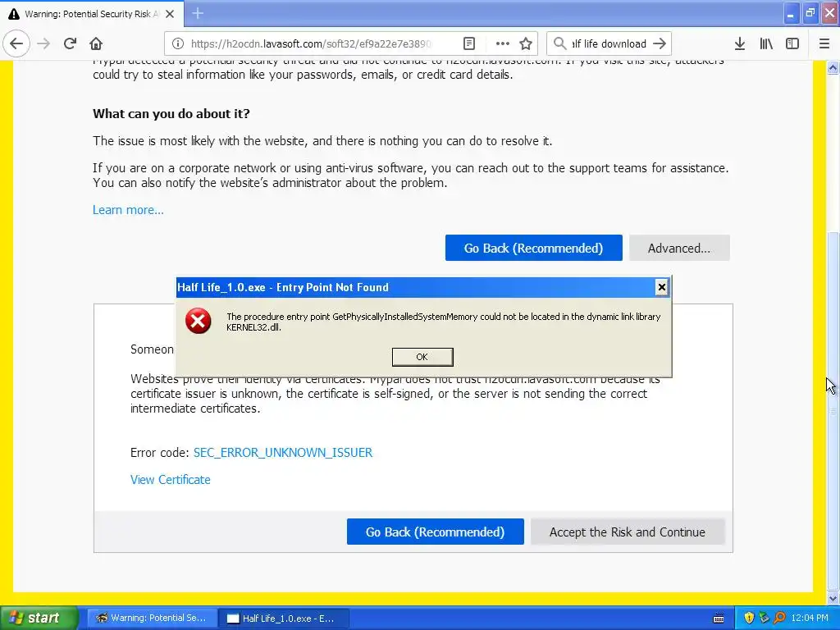The image size is (840, 630).
Task: Submit search with the arrow button
Action: click(660, 44)
